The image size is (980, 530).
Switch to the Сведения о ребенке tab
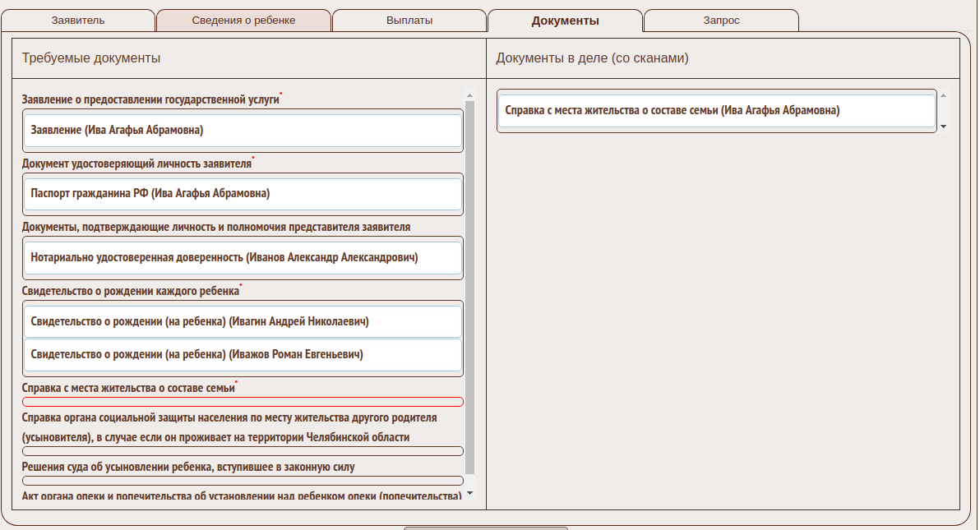point(243,21)
